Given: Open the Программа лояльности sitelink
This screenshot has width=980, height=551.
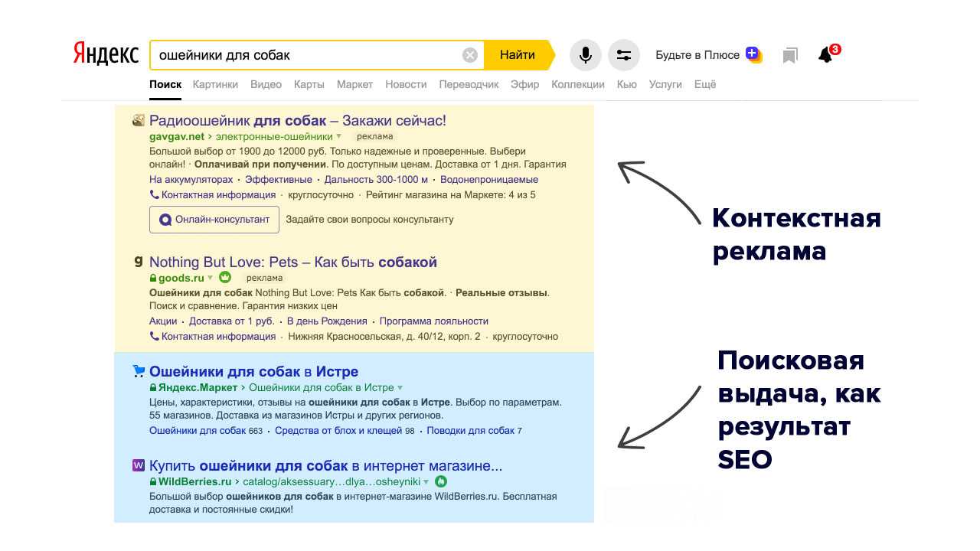Looking at the screenshot, I should 434,321.
